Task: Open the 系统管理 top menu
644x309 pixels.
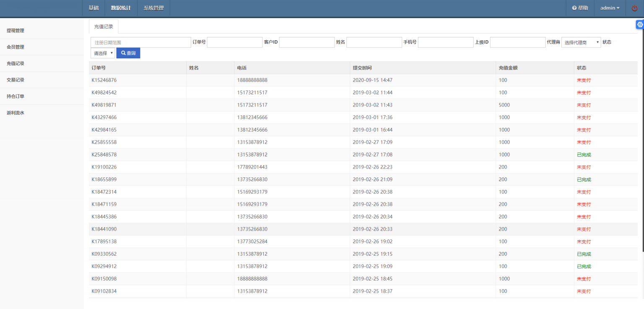Action: [x=153, y=8]
